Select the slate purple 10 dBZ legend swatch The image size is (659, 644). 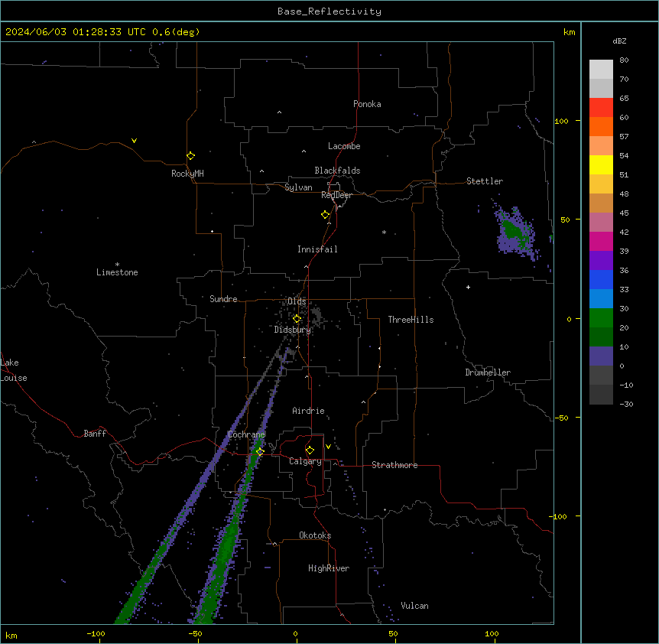(601, 356)
